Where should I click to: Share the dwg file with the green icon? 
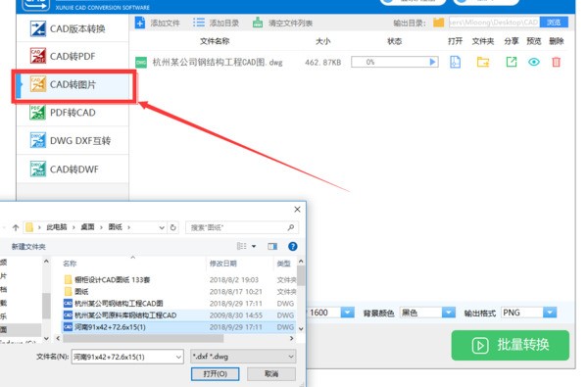[512, 62]
